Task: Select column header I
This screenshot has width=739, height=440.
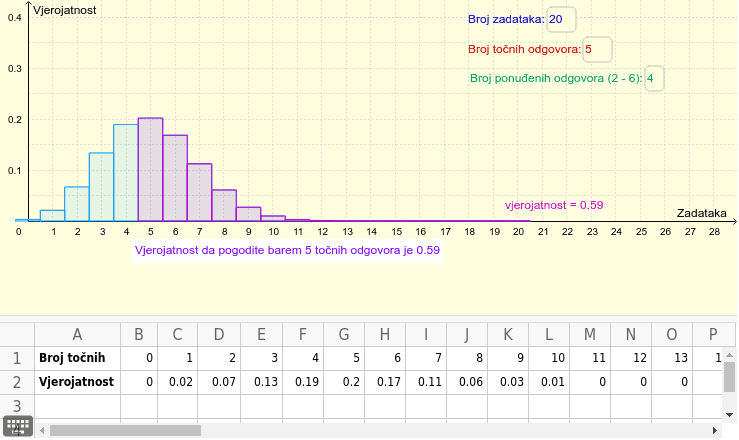Action: tap(426, 334)
